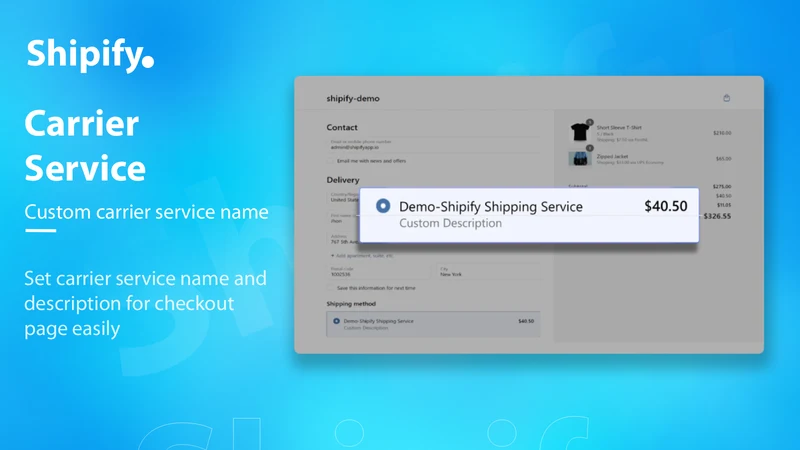Image resolution: width=800 pixels, height=450 pixels.
Task: Click the $210.00 T-shirt price
Action: (722, 133)
